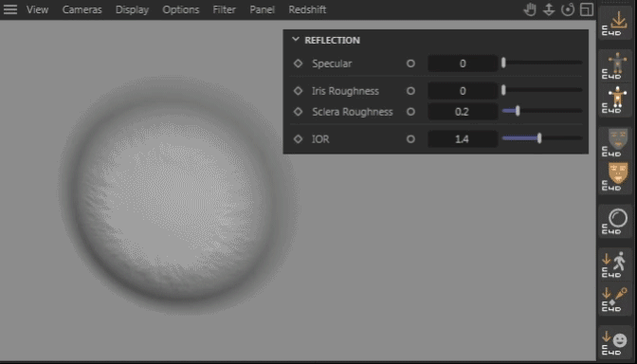Open the Redshift menu

(307, 9)
